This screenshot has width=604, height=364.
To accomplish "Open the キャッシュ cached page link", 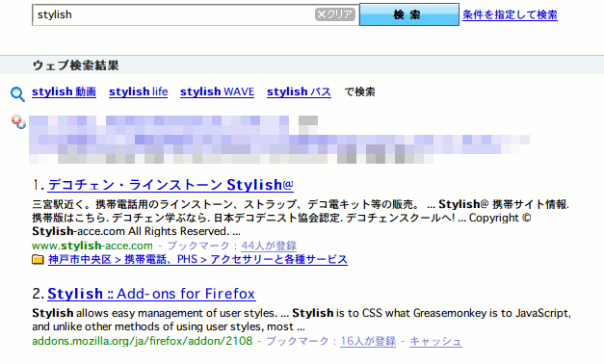I will (435, 341).
